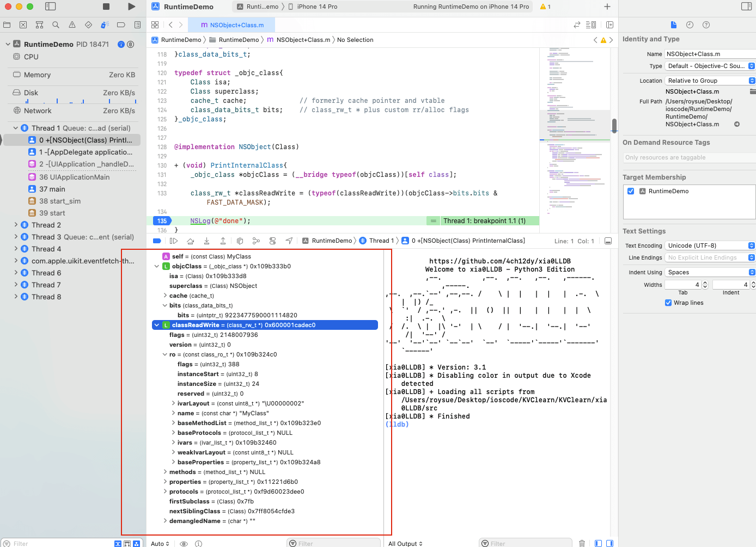Screen dimensions: 756x547
Task: Go back in editor history
Action: coord(170,25)
